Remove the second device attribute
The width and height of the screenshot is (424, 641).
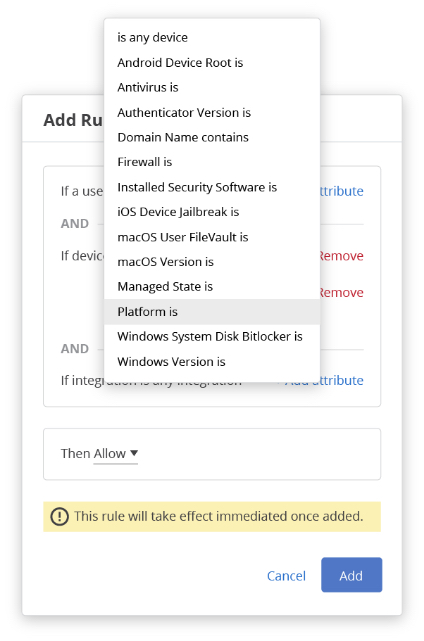click(341, 293)
